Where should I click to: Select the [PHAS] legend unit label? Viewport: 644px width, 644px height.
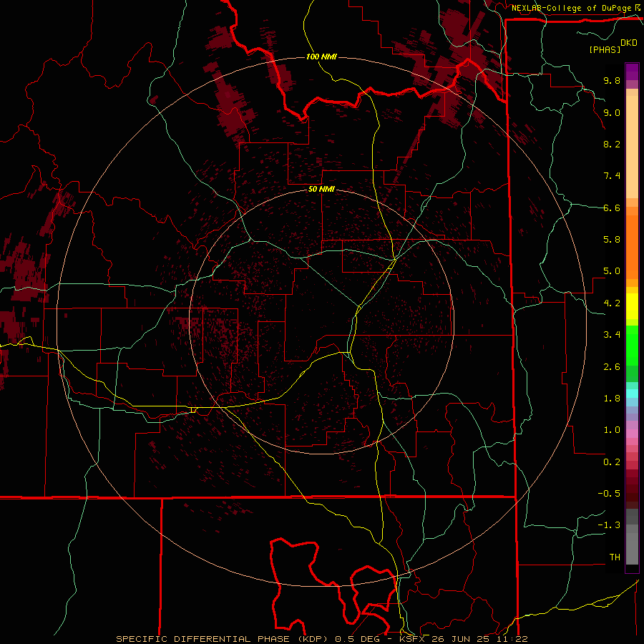click(605, 49)
